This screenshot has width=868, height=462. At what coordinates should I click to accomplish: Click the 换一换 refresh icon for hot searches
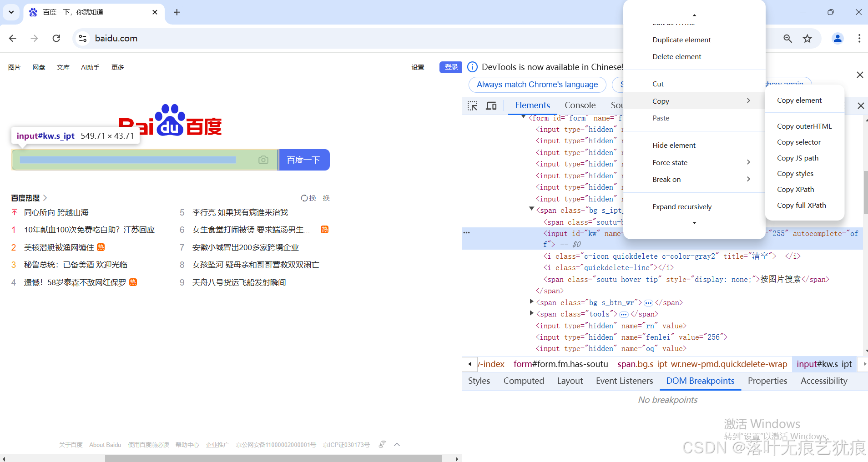(x=304, y=198)
